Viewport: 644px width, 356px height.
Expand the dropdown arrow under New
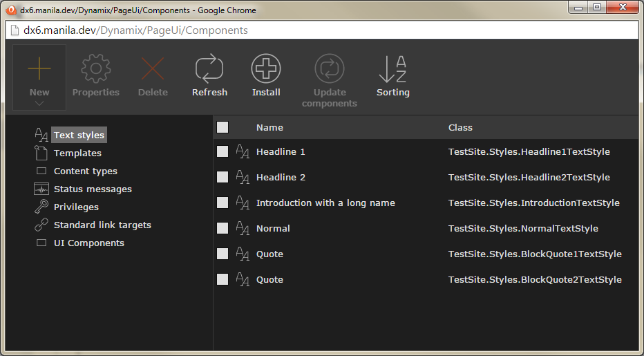39,104
